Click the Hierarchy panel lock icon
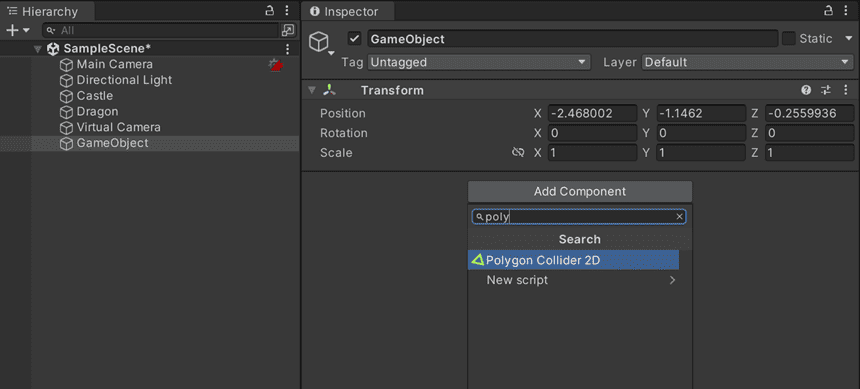This screenshot has height=389, width=860. coord(269,10)
